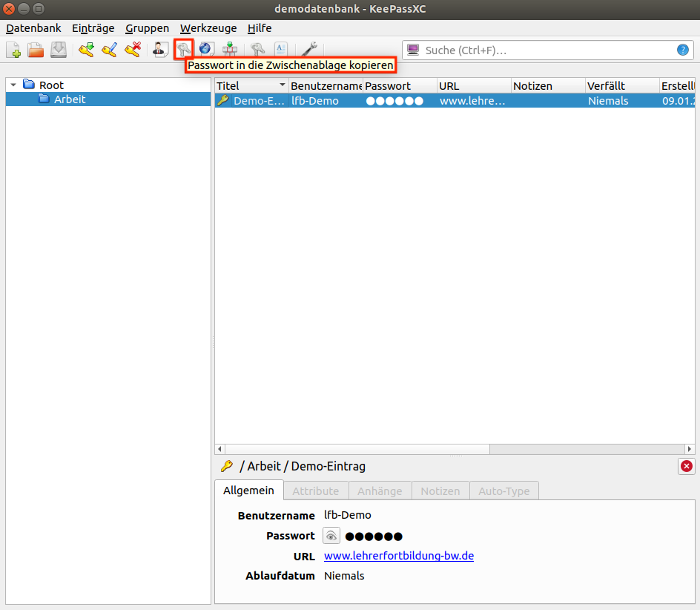Copy password to clipboard via toolbar icon
The width and height of the screenshot is (700, 610).
click(183, 50)
